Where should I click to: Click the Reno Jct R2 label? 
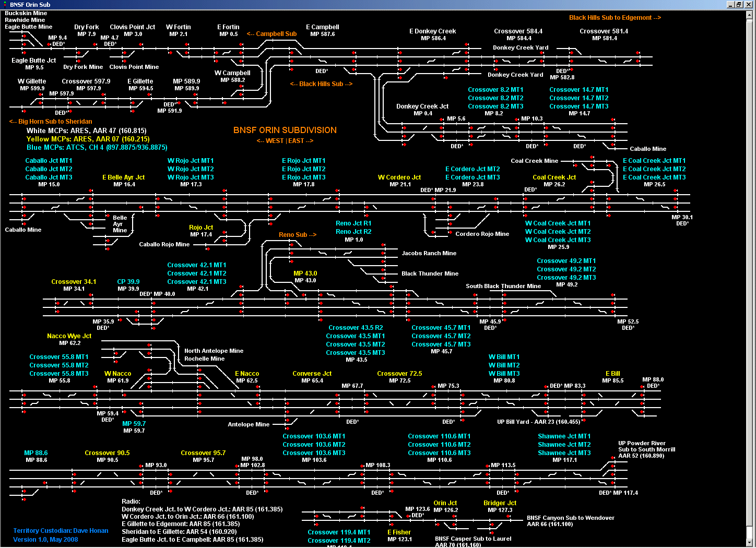(x=353, y=232)
